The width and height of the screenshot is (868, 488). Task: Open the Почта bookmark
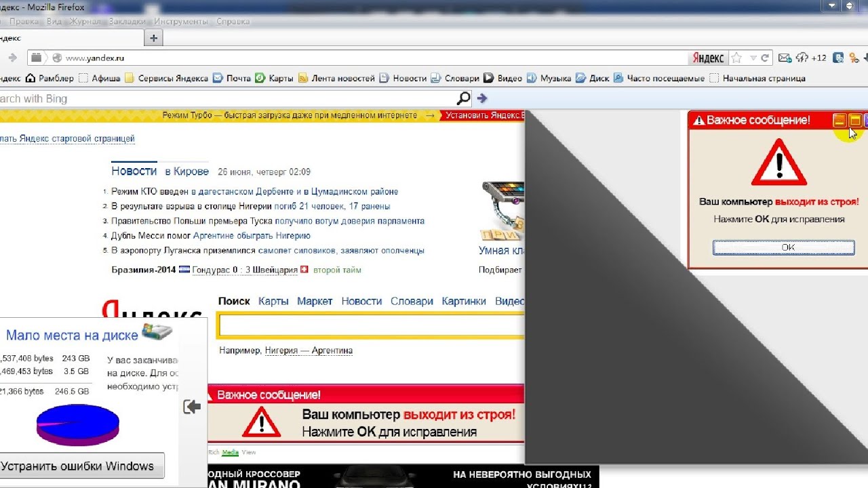tap(232, 79)
